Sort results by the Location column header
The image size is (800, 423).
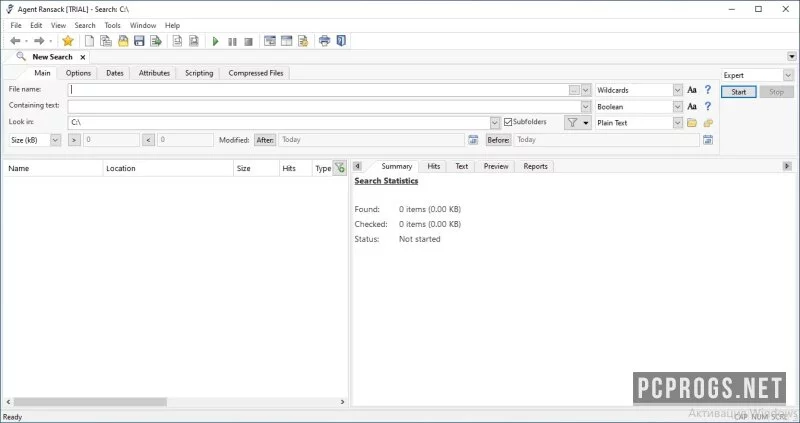tap(168, 168)
